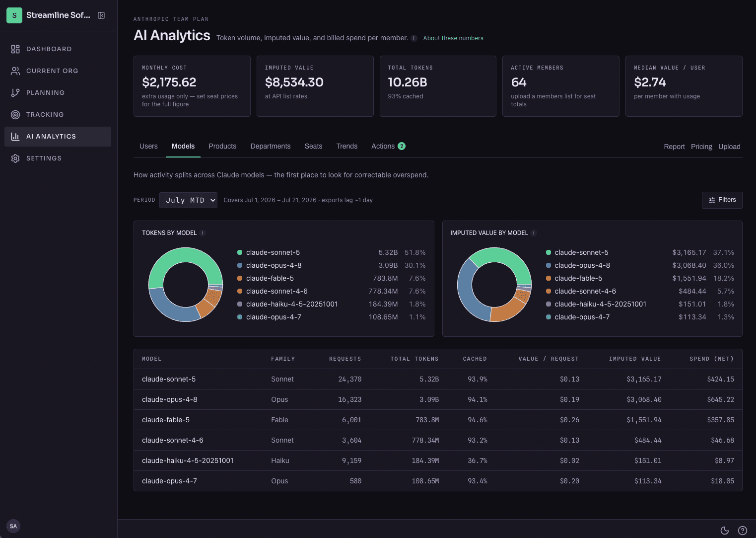The height and width of the screenshot is (538, 756).
Task: Click the Planning branch icon
Action: (15, 93)
